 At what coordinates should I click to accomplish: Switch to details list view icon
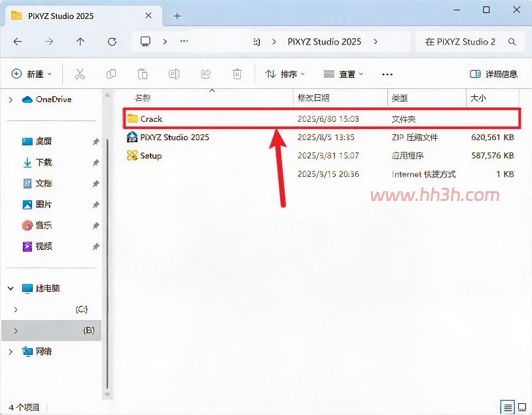pyautogui.click(x=508, y=407)
